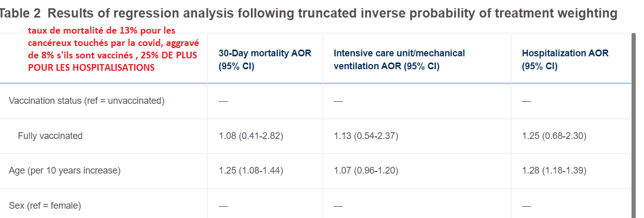The width and height of the screenshot is (644, 218).
Task: Click the value 1.28 (1.18-1.39)
Action: click(x=554, y=170)
